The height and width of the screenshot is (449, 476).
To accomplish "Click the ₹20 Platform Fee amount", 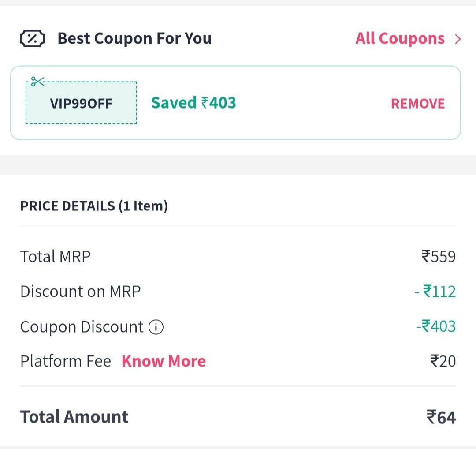I will click(x=443, y=361).
